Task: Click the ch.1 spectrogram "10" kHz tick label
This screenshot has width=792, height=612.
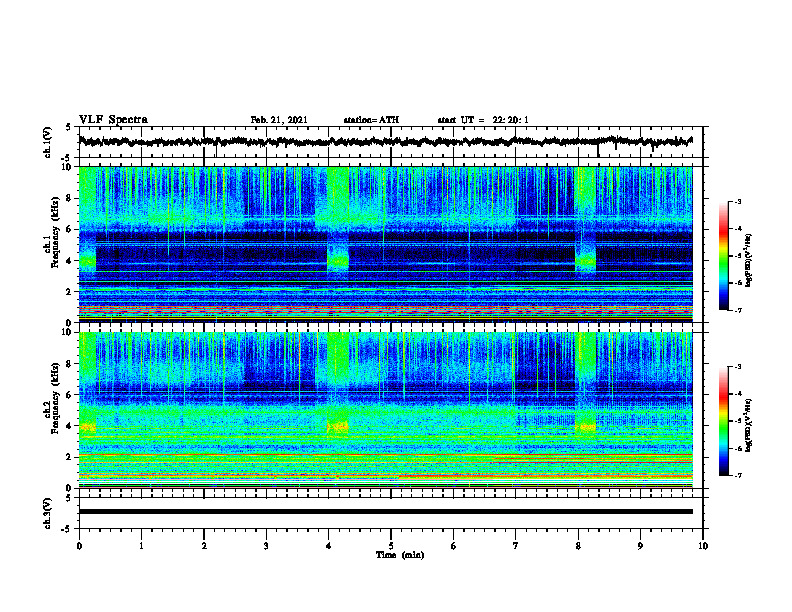Action: pyautogui.click(x=68, y=167)
